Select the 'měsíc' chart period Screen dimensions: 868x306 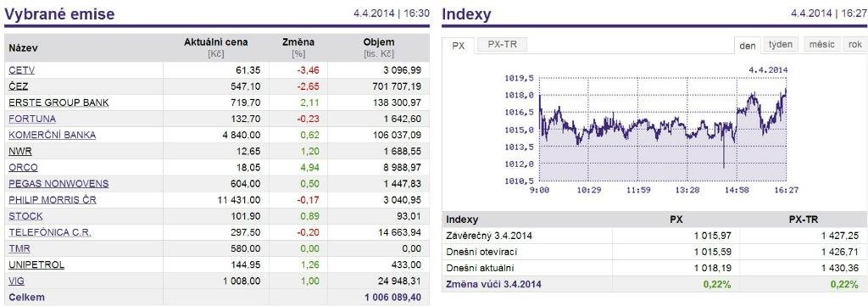point(821,45)
